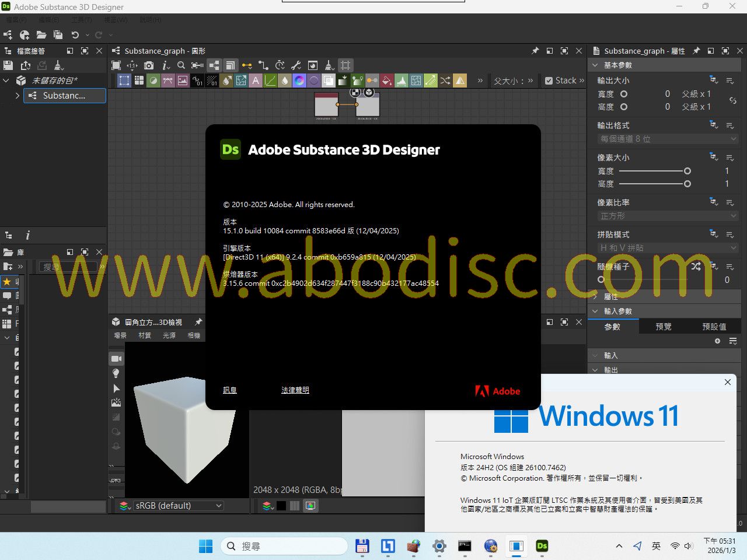Screen dimensions: 747x560
Task: Click the magnifier search icon in graph toolbar
Action: [x=181, y=65]
